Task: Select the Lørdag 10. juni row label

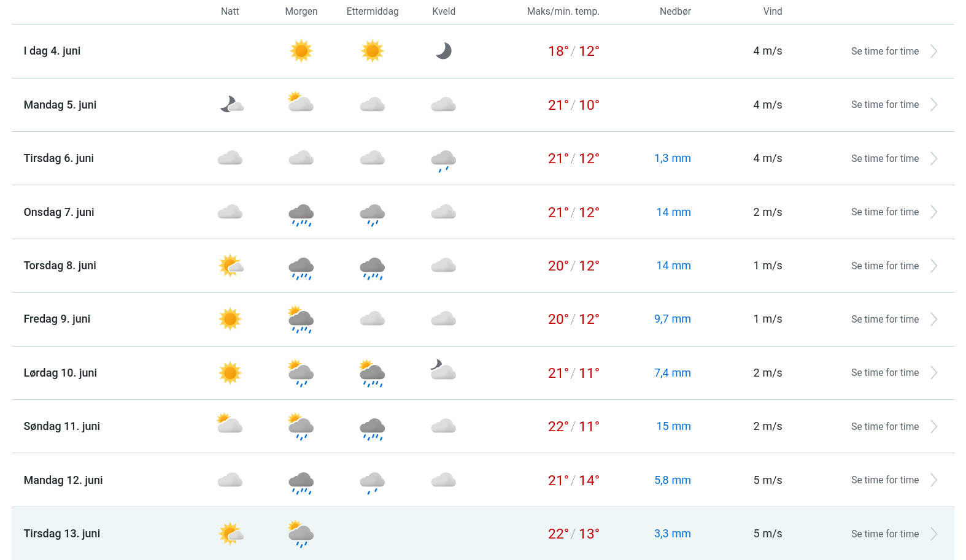Action: (x=60, y=373)
